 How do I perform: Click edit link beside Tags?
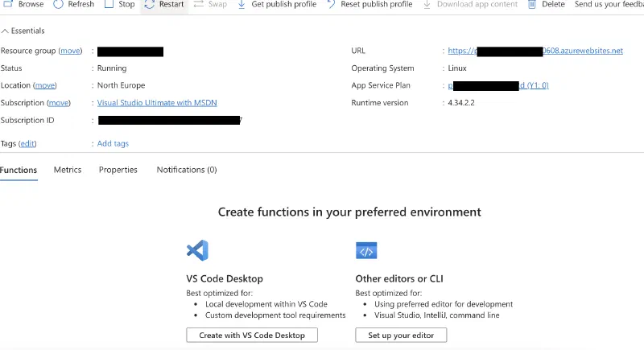click(x=27, y=143)
